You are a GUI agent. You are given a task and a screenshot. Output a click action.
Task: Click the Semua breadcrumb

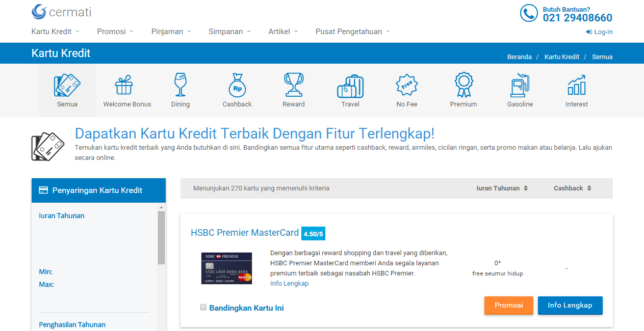coord(602,57)
